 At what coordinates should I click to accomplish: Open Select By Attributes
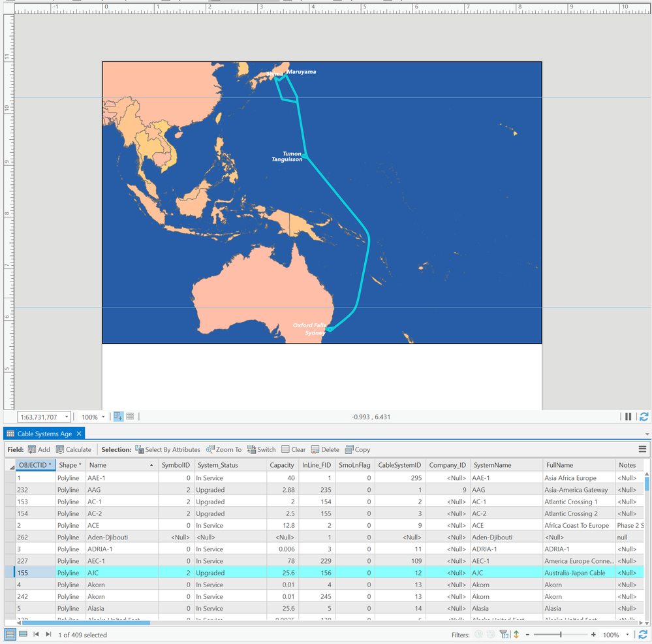pyautogui.click(x=167, y=449)
